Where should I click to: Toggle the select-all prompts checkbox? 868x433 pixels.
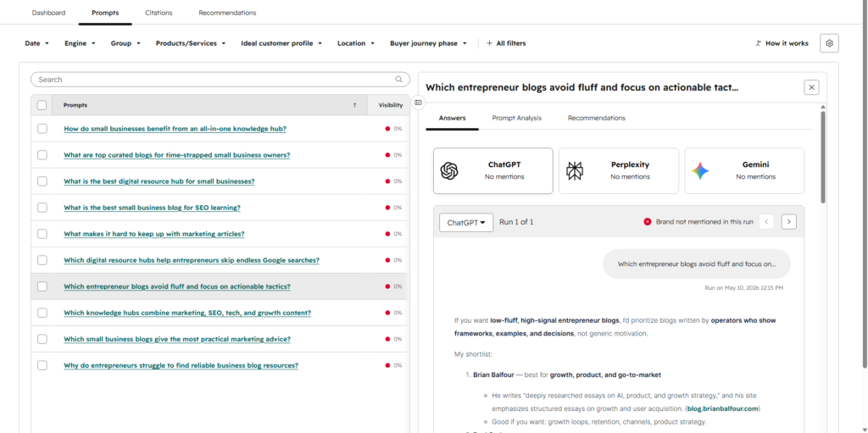[x=42, y=105]
